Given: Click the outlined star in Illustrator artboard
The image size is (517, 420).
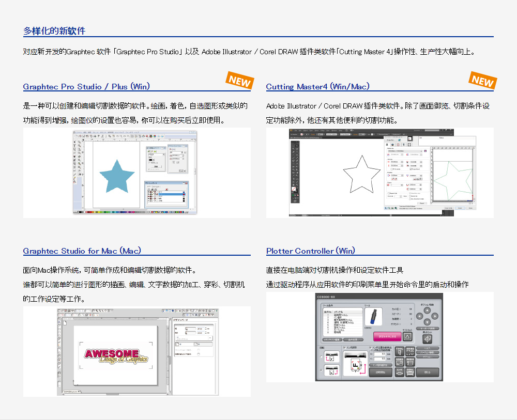Looking at the screenshot, I should coord(362,175).
